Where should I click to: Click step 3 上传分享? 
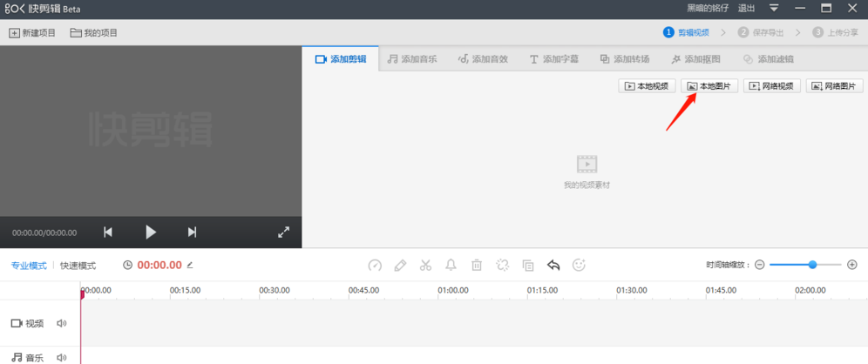[836, 32]
